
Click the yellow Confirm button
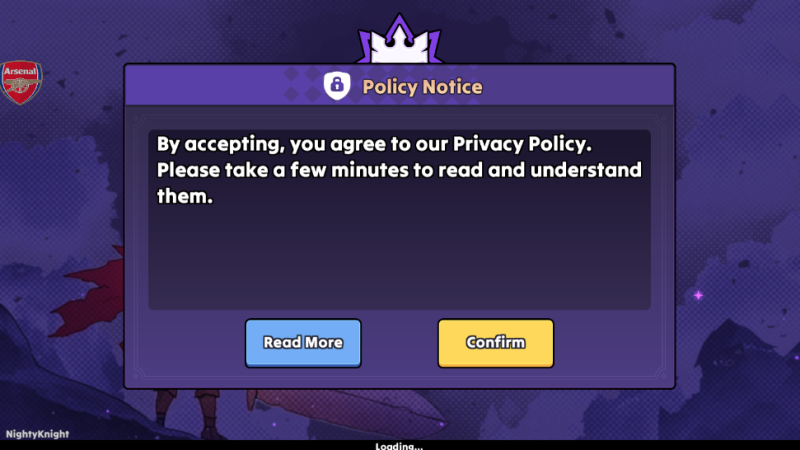(x=495, y=343)
